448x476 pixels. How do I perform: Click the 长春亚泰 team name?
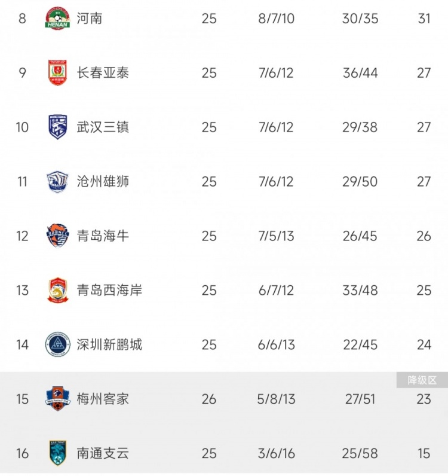[x=103, y=73]
